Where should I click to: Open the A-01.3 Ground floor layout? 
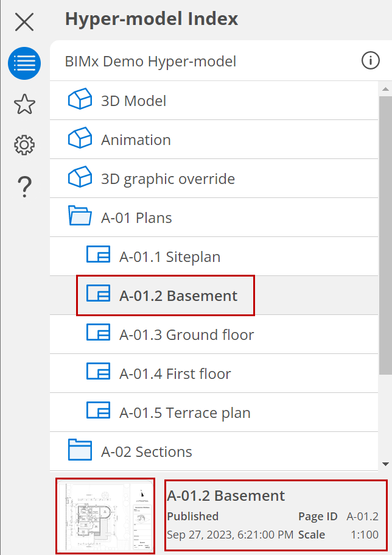tap(186, 334)
